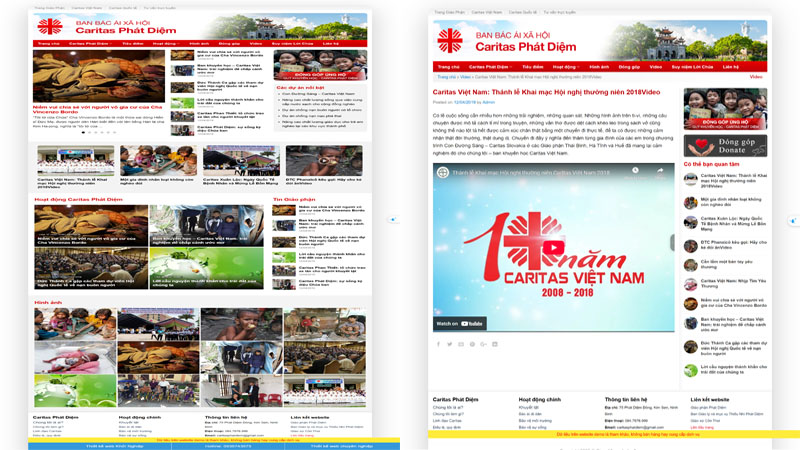This screenshot has width=800, height=450.
Task: Open Suy niệm Lời Chúa in the right page navigation bar
Action: coord(692,67)
